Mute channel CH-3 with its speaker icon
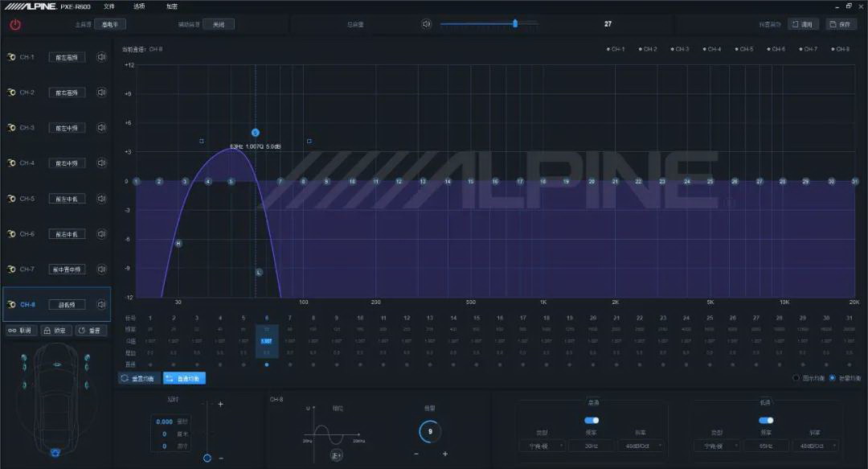This screenshot has width=868, height=469. click(x=101, y=127)
